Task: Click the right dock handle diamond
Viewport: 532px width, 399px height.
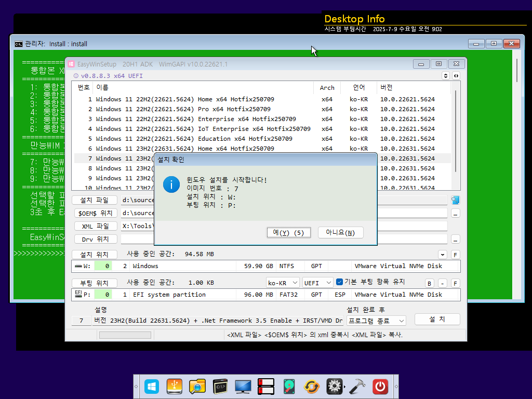Action: [x=396, y=387]
